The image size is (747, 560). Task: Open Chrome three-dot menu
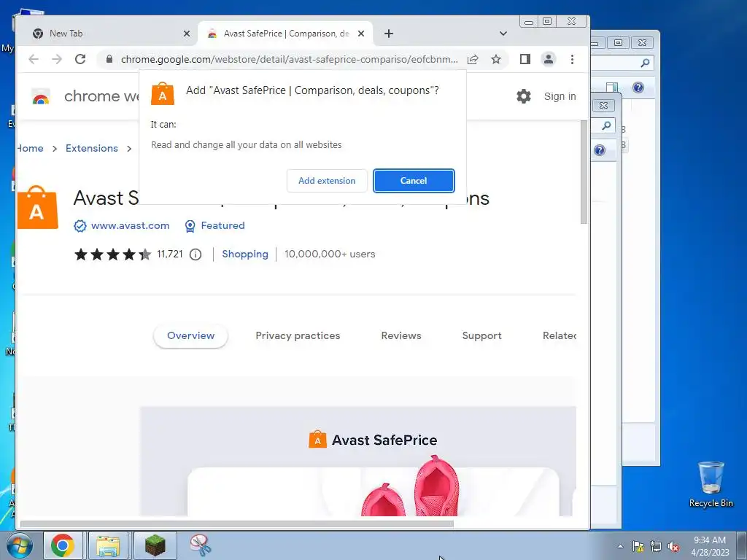(x=572, y=59)
